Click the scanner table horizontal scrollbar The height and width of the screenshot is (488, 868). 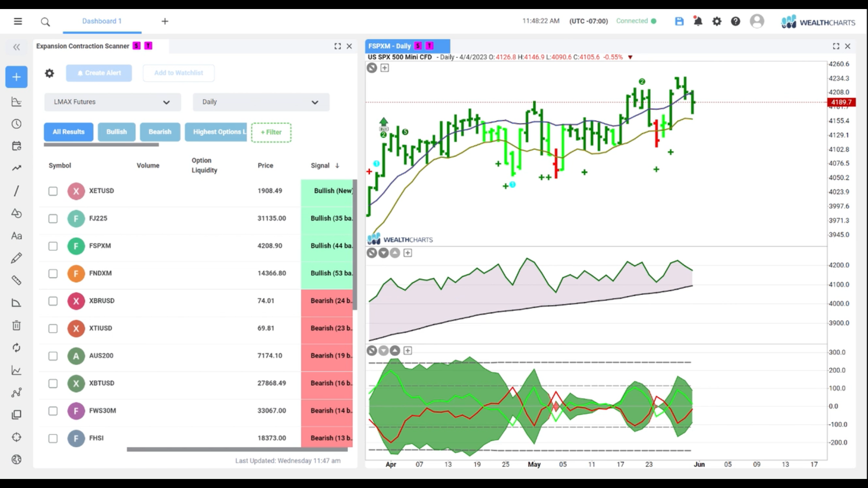click(237, 450)
